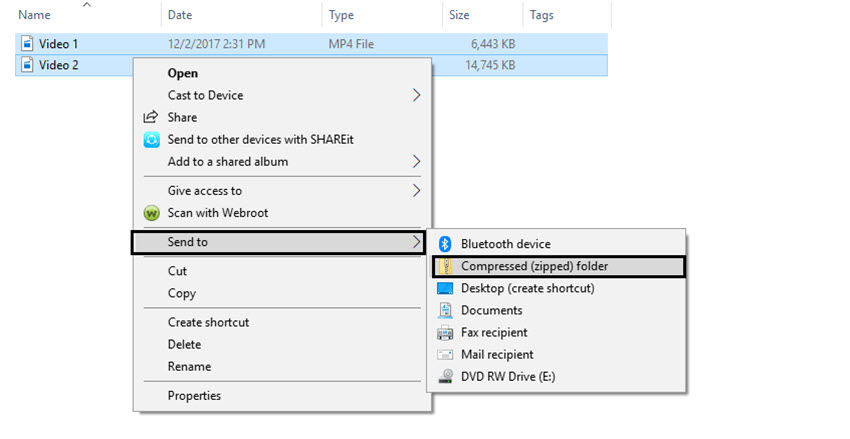
Task: Click the Share arrow icon
Action: [x=151, y=117]
